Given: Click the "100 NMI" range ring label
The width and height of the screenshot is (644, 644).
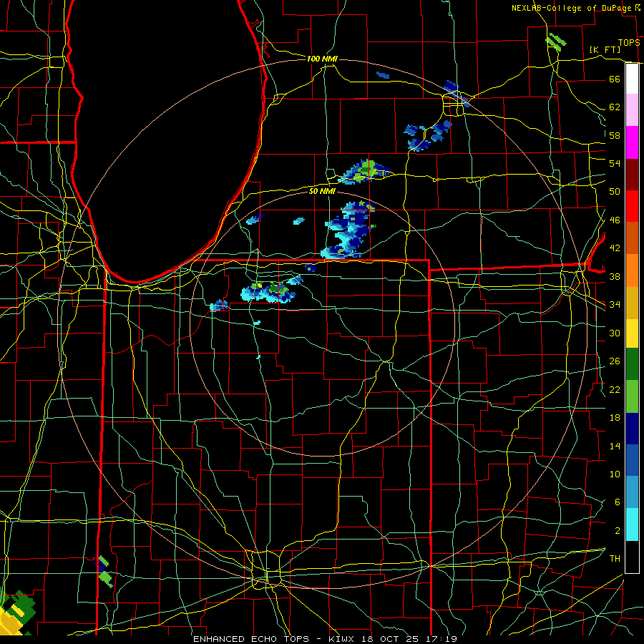Looking at the screenshot, I should [322, 59].
